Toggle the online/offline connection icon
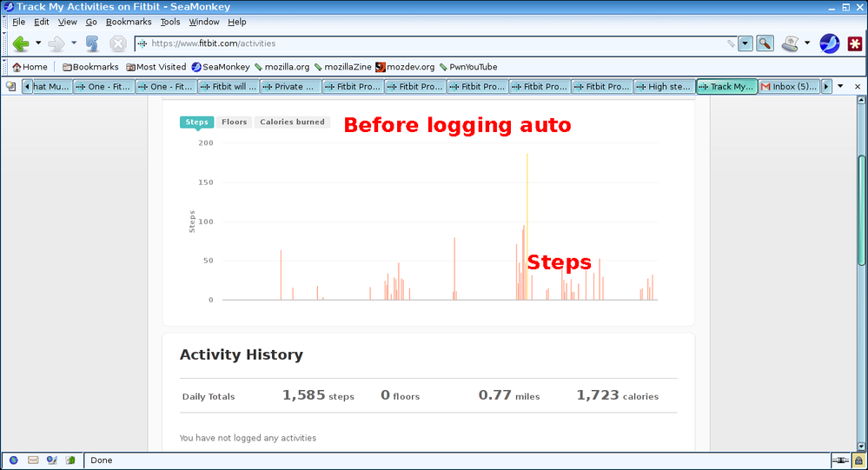 840,460
